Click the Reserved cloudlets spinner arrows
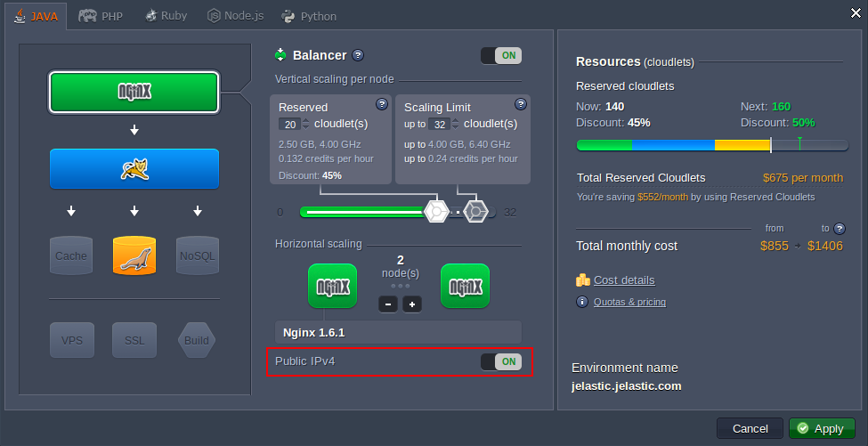Image resolution: width=868 pixels, height=446 pixels. click(x=305, y=125)
